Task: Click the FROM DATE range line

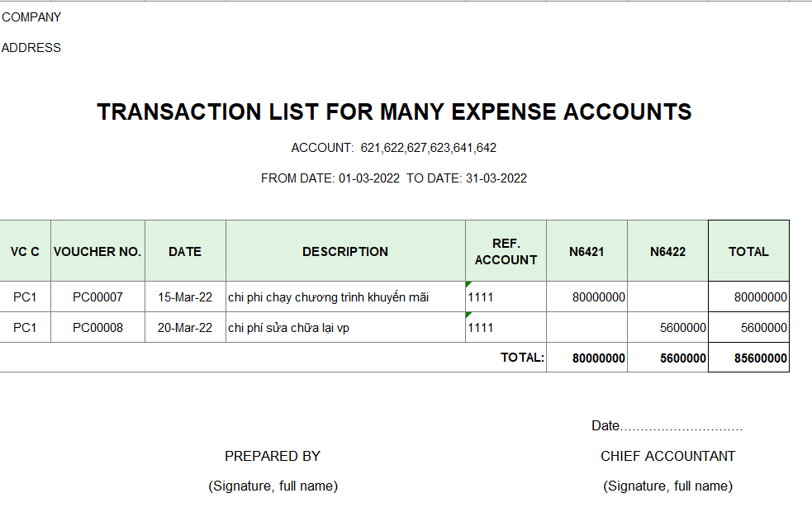Action: click(393, 178)
